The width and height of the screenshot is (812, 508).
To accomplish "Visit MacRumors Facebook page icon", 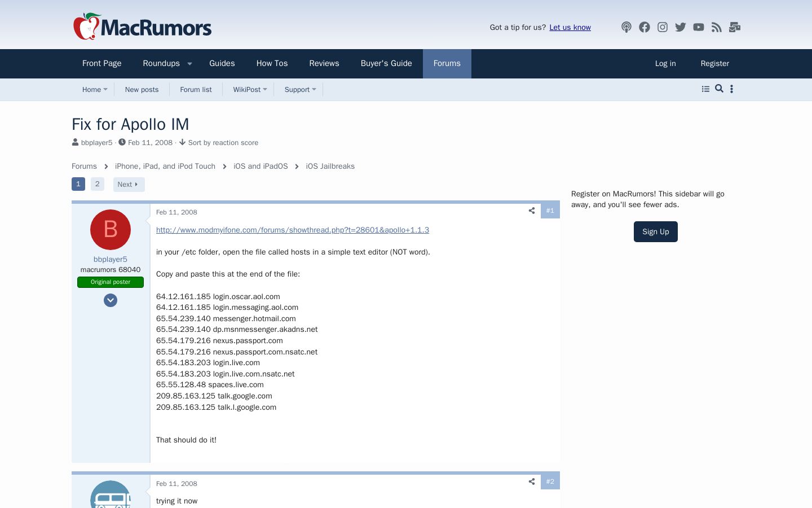I will click(x=645, y=27).
